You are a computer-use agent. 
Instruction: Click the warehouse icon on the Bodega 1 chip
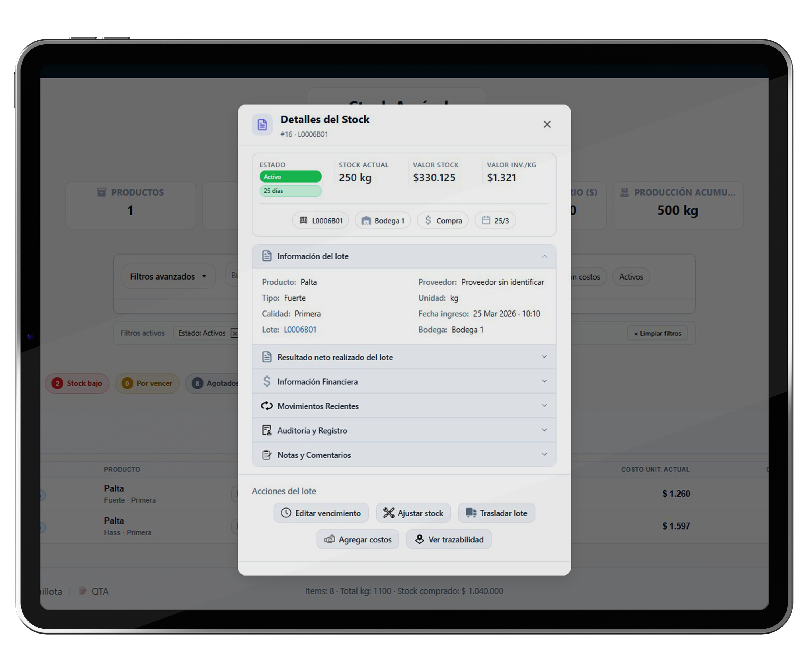coord(366,220)
